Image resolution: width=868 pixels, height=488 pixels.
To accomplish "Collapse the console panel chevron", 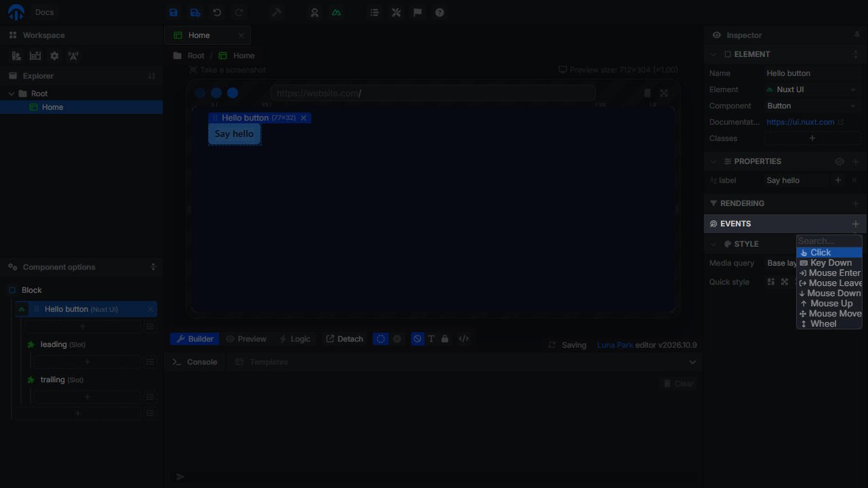I will click(692, 362).
